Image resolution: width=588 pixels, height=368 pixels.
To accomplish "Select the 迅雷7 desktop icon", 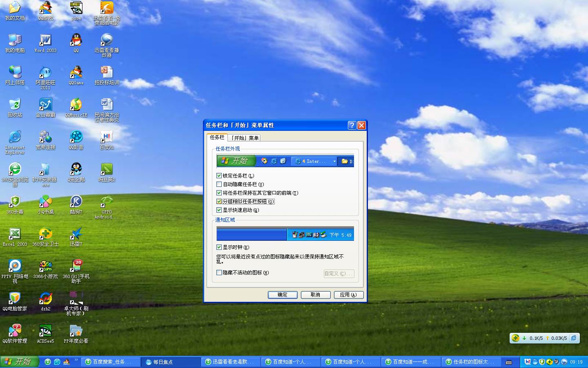I will pos(76,237).
